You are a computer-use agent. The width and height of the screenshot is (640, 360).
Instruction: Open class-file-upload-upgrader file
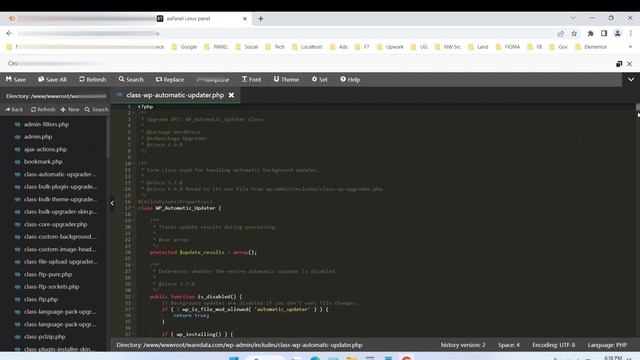tap(60, 262)
